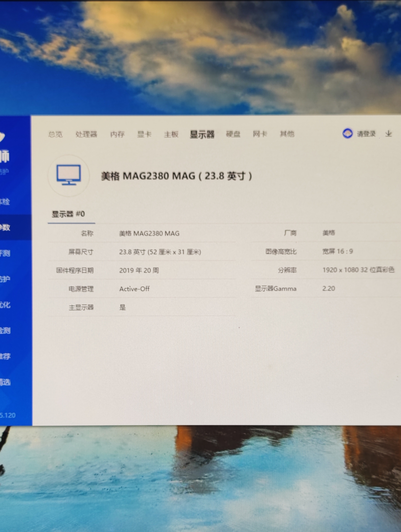The width and height of the screenshot is (401, 532).
Task: Select the active 显示器 tab
Action: (202, 134)
